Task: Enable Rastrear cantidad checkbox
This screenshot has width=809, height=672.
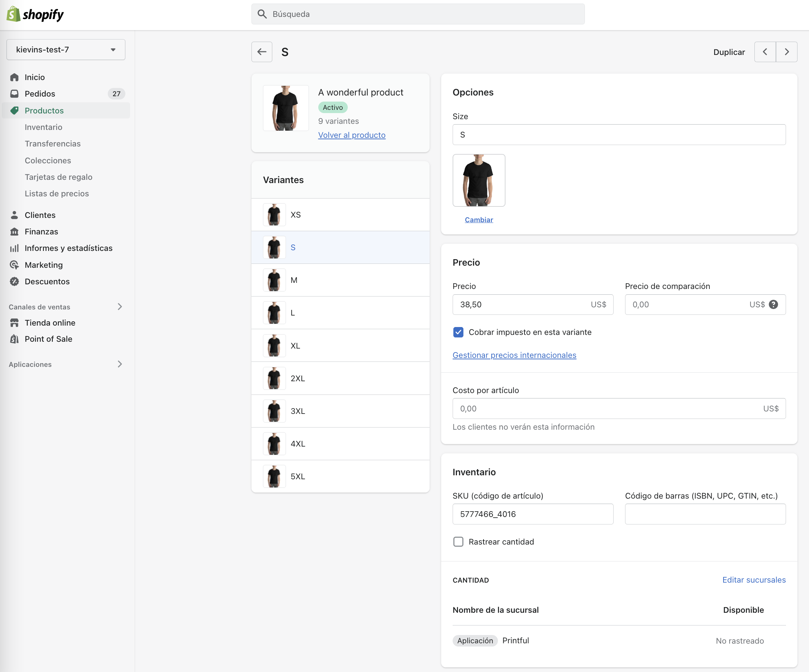Action: pyautogui.click(x=458, y=542)
